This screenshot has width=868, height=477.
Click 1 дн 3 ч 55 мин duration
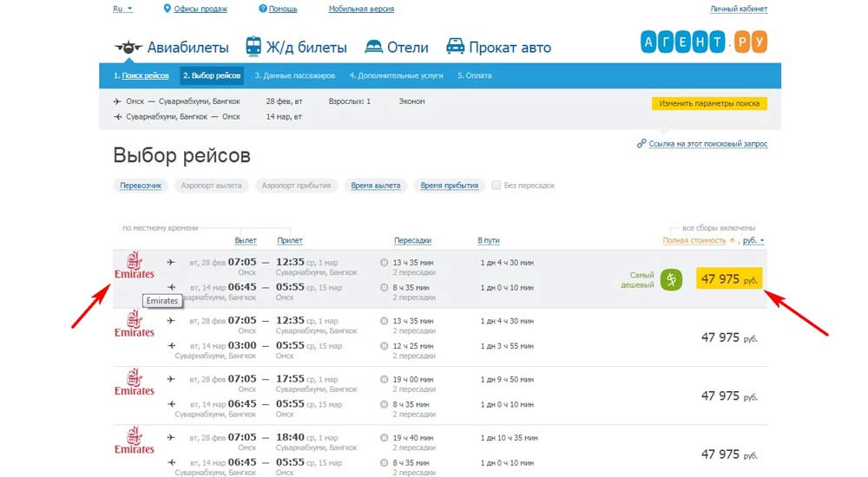pos(507,346)
